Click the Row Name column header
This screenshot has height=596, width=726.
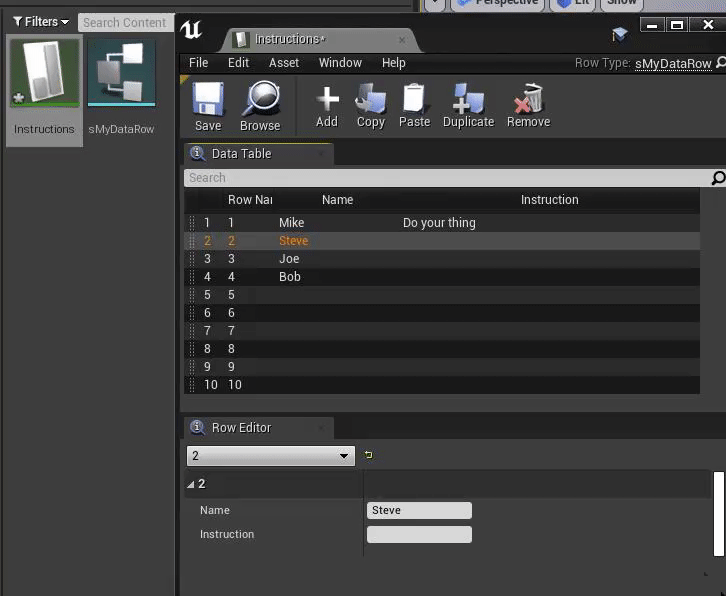[x=250, y=200]
